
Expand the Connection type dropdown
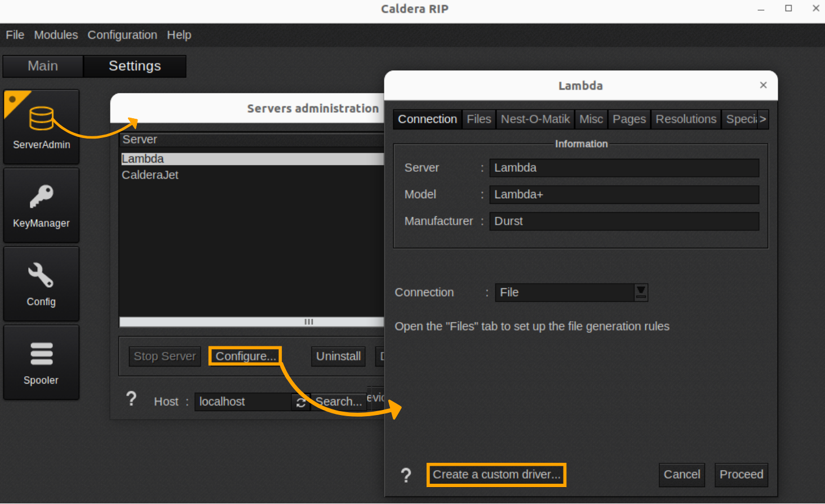(641, 292)
